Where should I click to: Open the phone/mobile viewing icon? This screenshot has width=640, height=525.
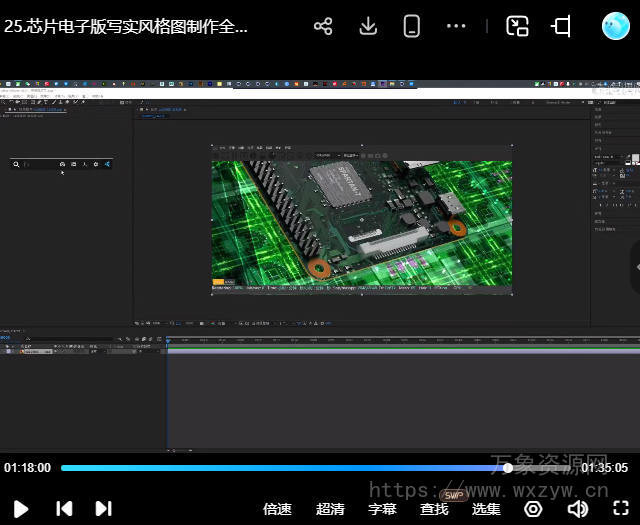(x=411, y=27)
